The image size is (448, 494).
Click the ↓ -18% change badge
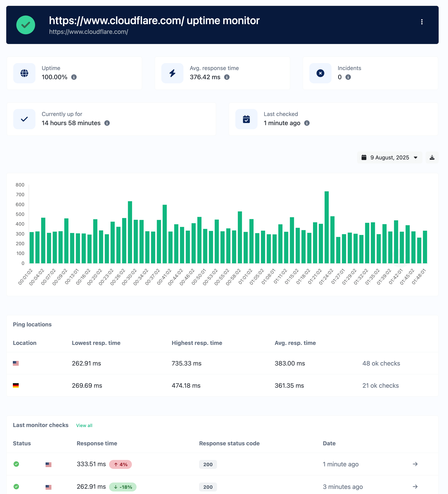[123, 487]
